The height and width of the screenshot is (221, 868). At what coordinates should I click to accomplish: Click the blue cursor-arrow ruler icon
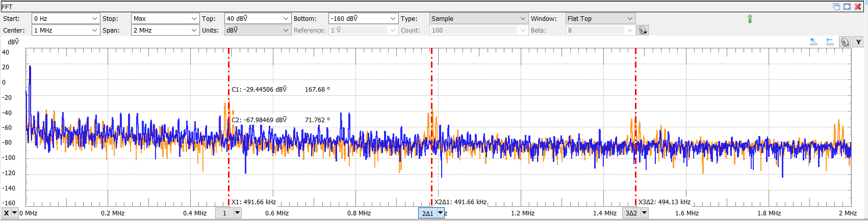pos(813,42)
